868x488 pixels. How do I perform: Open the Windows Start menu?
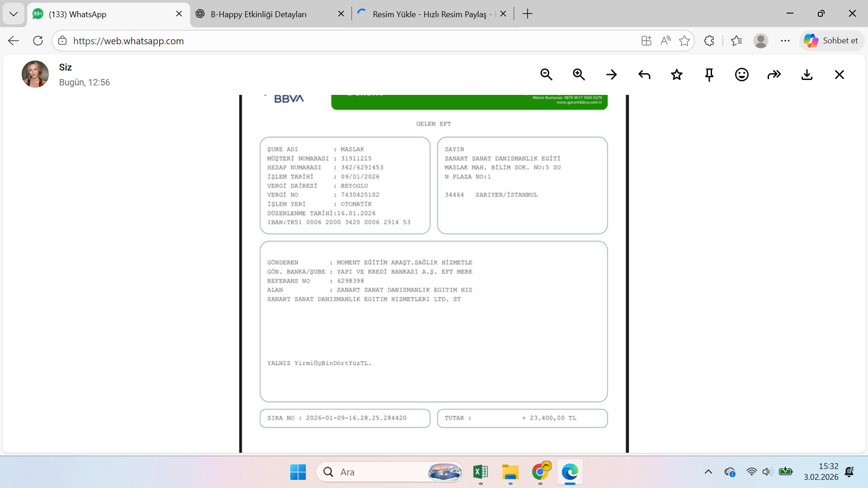(x=298, y=472)
